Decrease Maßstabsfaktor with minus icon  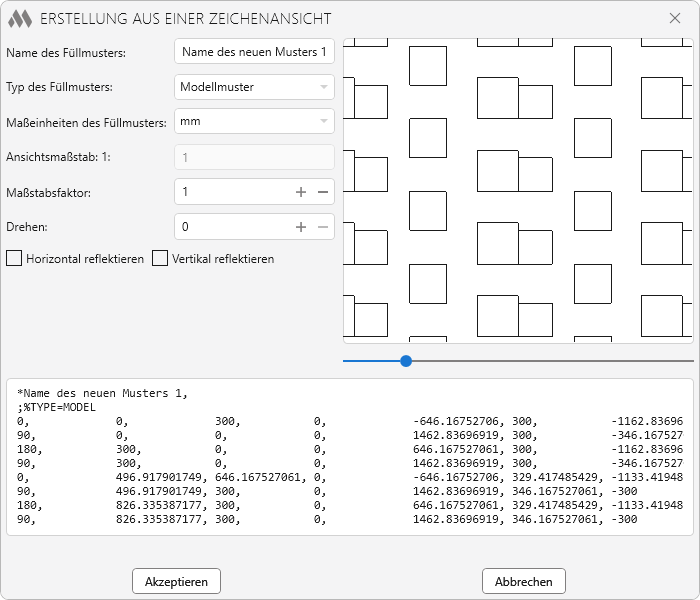tap(323, 192)
